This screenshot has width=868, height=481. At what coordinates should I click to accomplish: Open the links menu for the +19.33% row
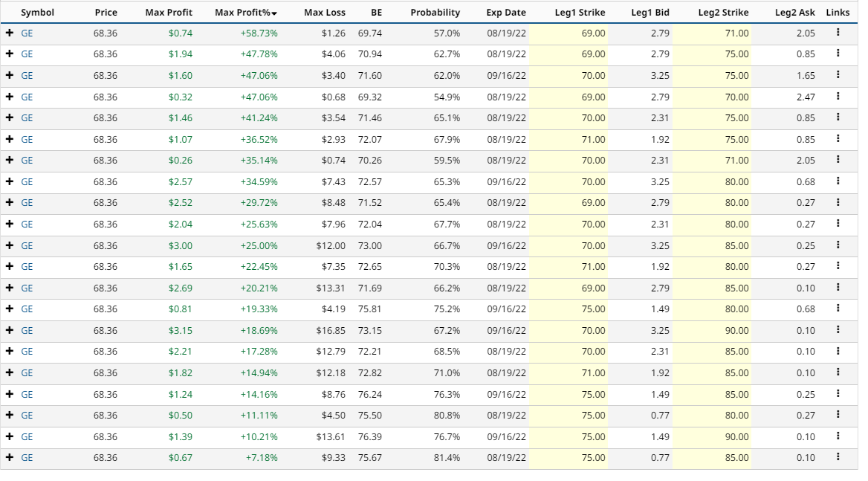(x=838, y=309)
